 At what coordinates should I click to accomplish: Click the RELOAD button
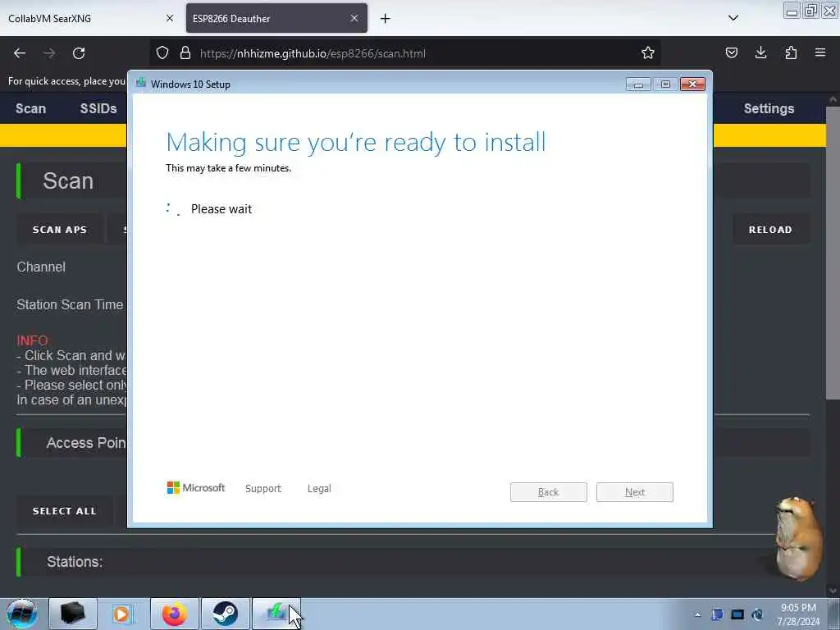point(770,230)
